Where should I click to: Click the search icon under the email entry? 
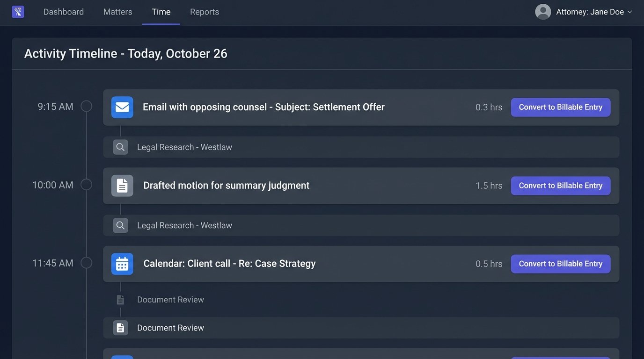[x=120, y=147]
